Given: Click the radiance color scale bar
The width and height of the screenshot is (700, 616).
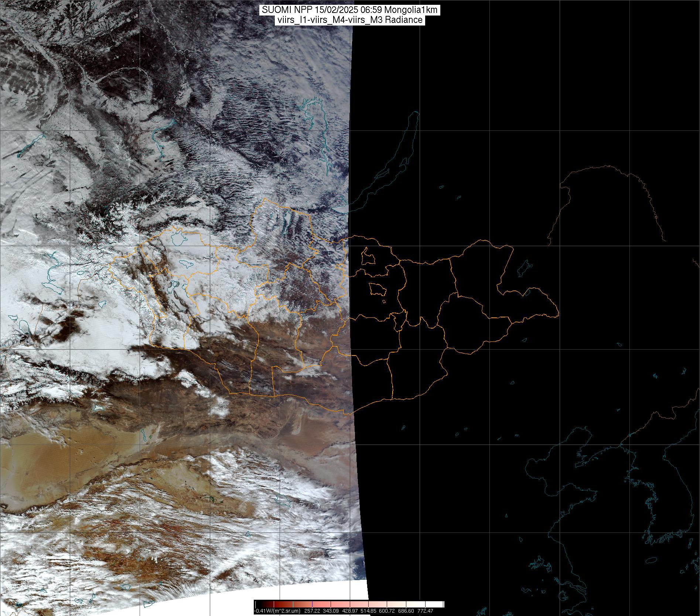Looking at the screenshot, I should [349, 604].
